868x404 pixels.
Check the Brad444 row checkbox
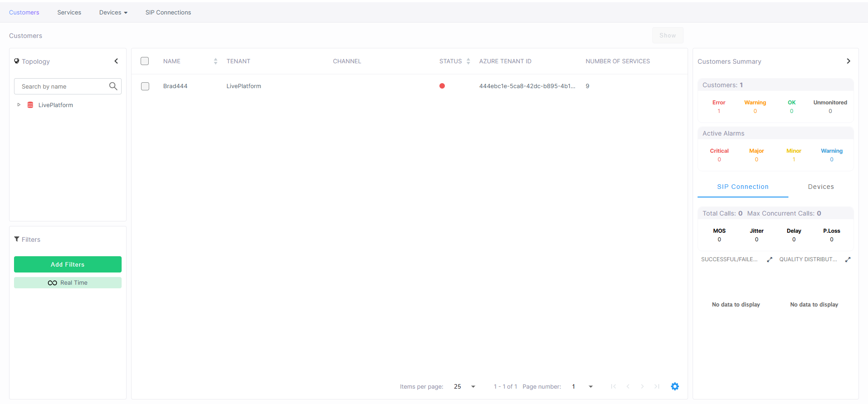[145, 86]
